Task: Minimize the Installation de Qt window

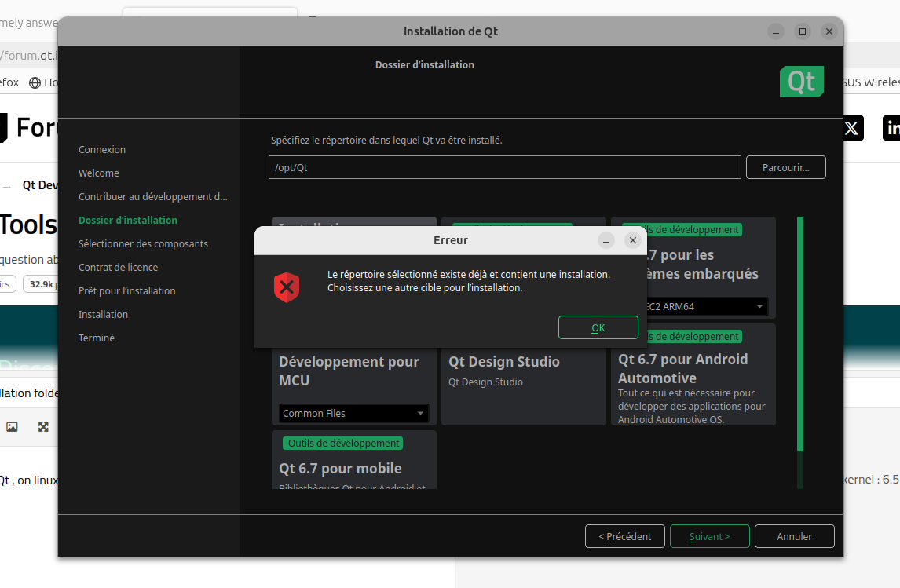Action: [776, 31]
